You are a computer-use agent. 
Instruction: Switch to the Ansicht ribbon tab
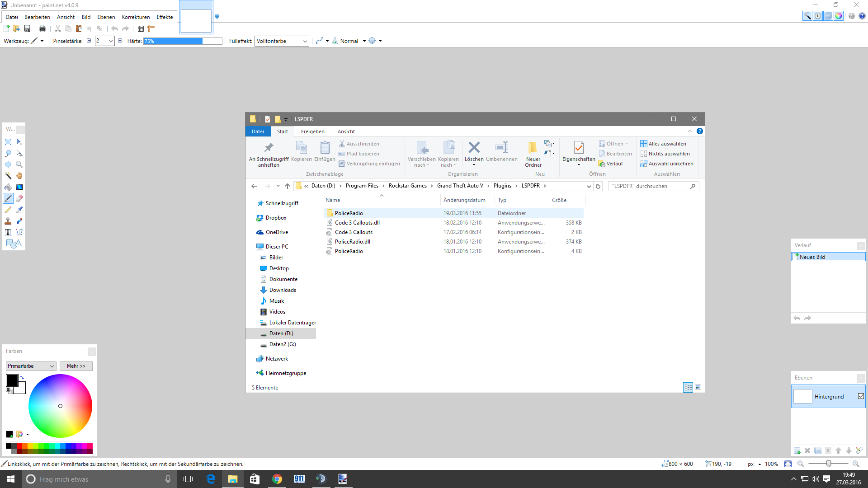pos(346,131)
